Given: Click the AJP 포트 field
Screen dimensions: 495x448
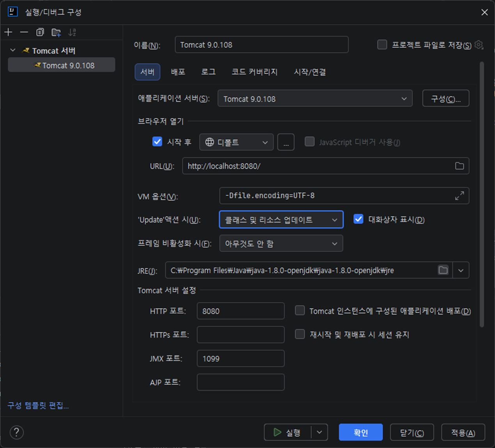Looking at the screenshot, I should (x=241, y=382).
